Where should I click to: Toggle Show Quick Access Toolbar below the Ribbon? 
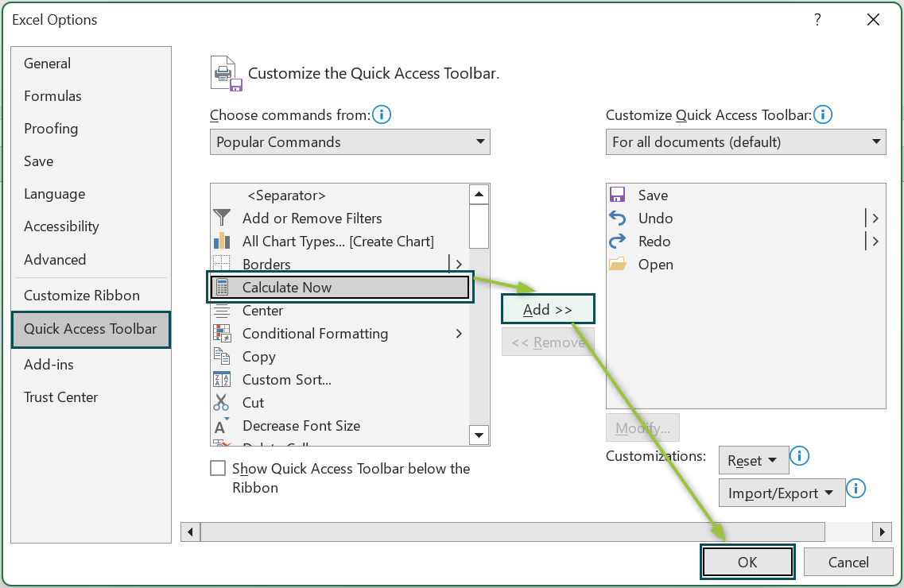218,468
